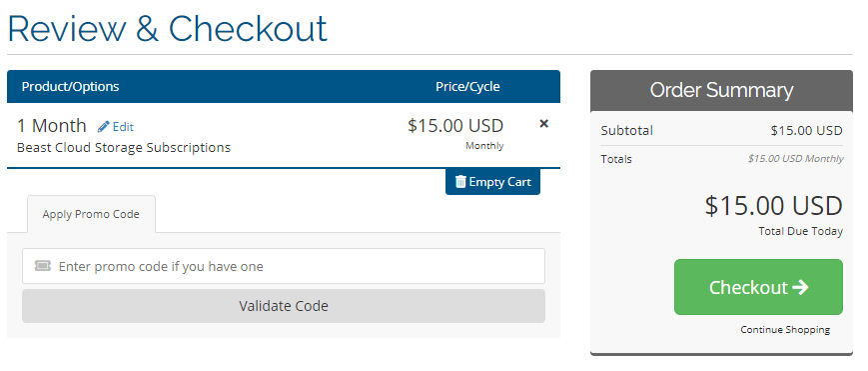Focus the promo code input field
The height and width of the screenshot is (371, 868).
[284, 266]
